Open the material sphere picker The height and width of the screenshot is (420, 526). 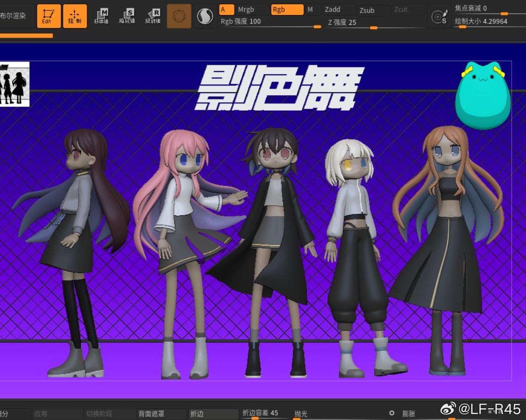point(205,16)
